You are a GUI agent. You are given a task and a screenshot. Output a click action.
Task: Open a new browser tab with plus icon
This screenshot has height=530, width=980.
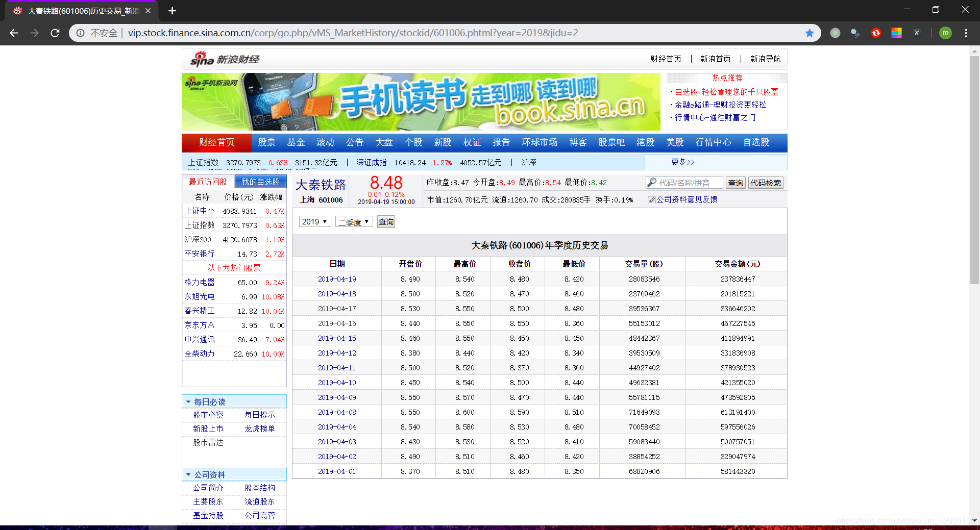pos(172,11)
